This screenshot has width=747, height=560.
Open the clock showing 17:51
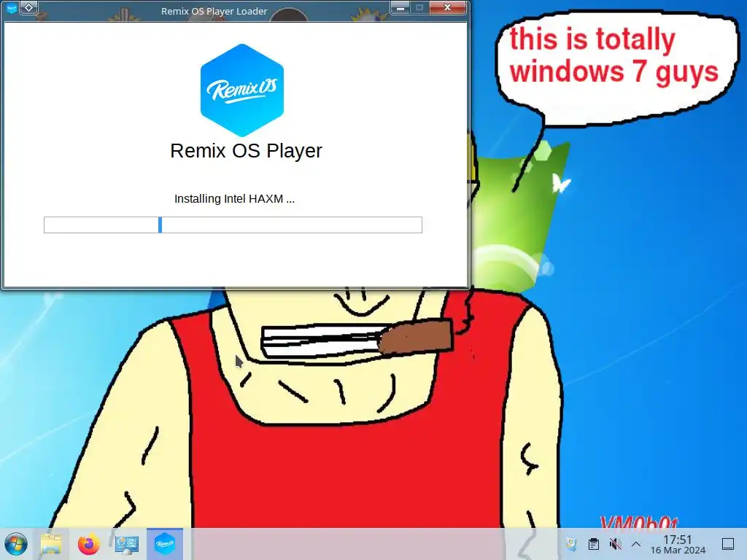point(678,544)
